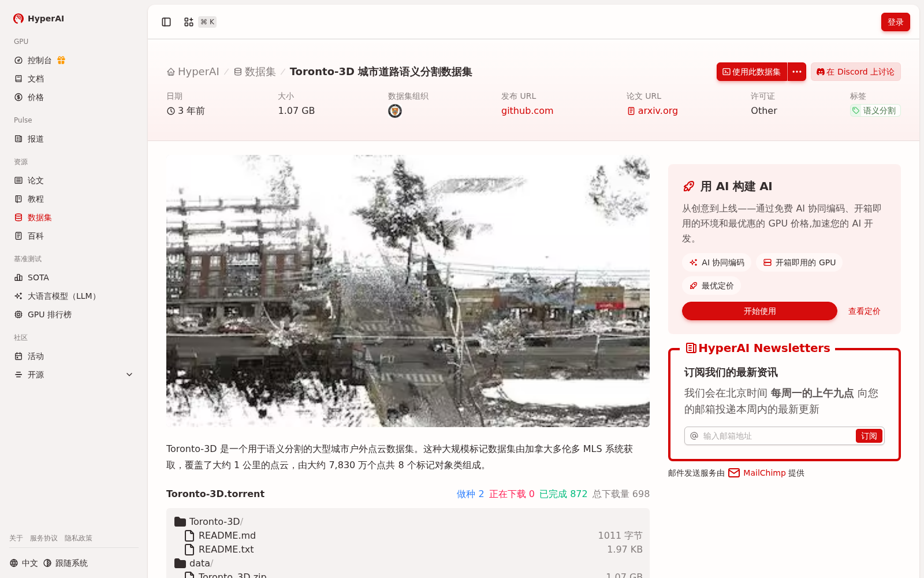This screenshot has width=924, height=578.
Task: Click 数据集 breadcrumb link
Action: tap(255, 72)
